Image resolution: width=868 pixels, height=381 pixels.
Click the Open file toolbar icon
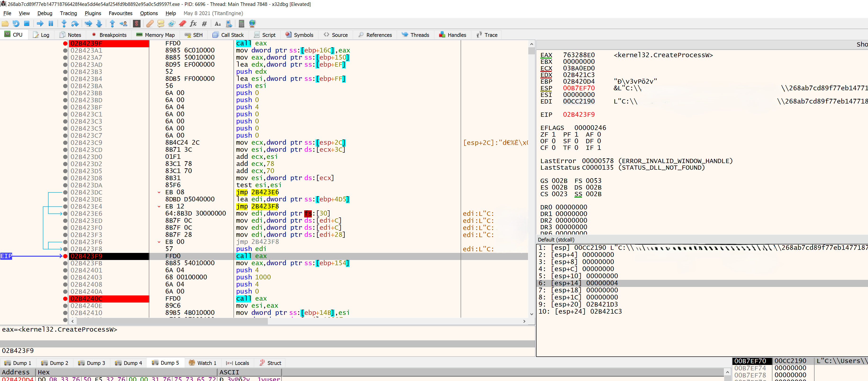pyautogui.click(x=5, y=24)
